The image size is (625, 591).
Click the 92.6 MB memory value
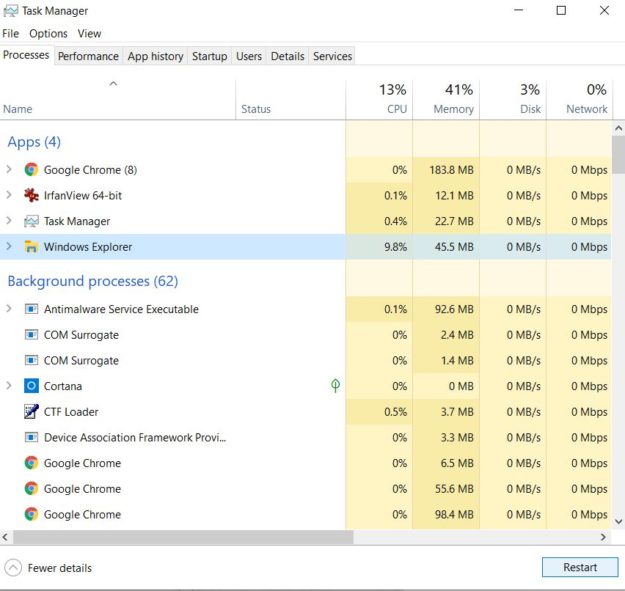[x=454, y=309]
